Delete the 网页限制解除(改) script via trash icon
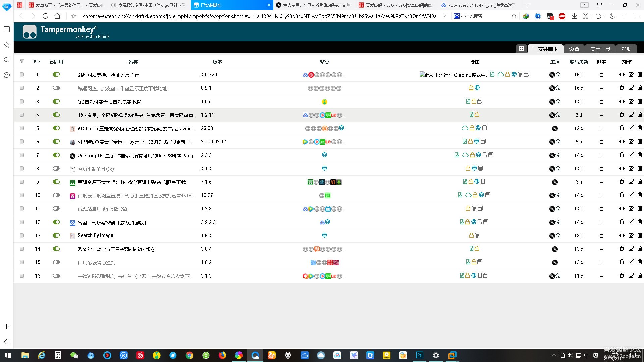Viewport: 644px width, 362px height. (640, 169)
